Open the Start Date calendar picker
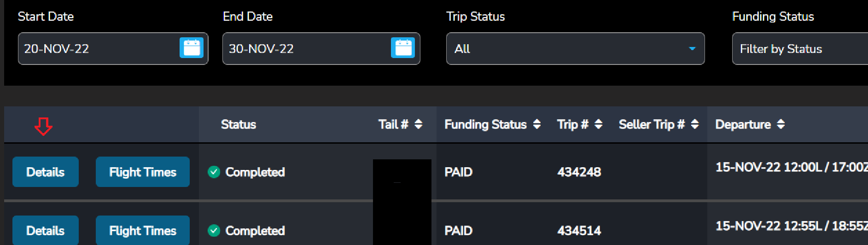868x245 pixels. pyautogui.click(x=192, y=48)
